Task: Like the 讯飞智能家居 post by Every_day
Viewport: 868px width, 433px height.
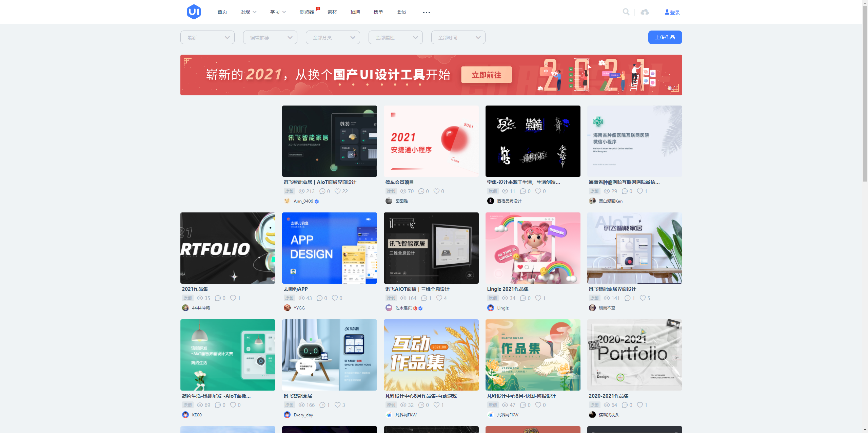Action: coord(337,405)
